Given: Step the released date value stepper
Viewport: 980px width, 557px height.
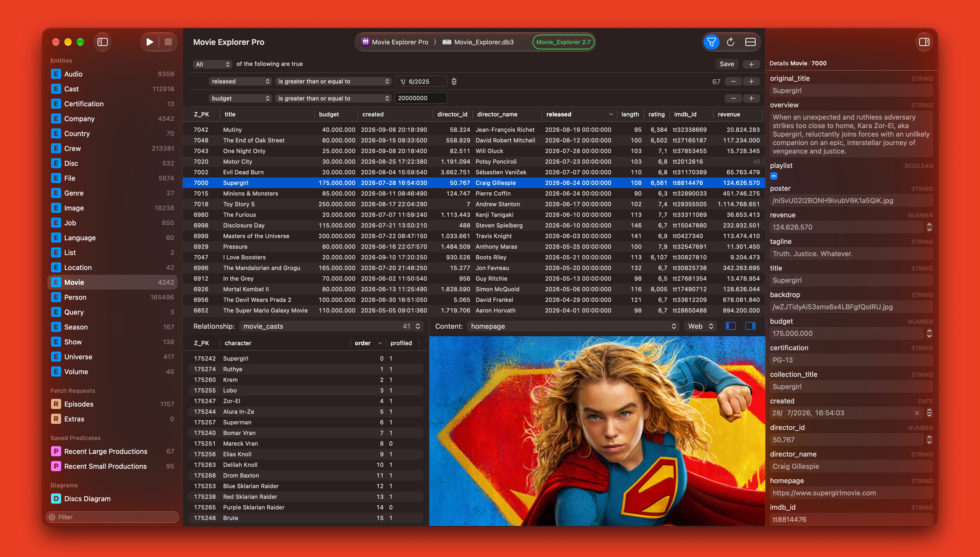Looking at the screenshot, I should 454,82.
